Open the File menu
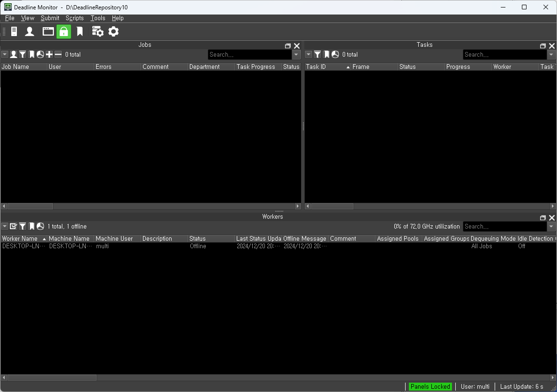 coord(10,18)
